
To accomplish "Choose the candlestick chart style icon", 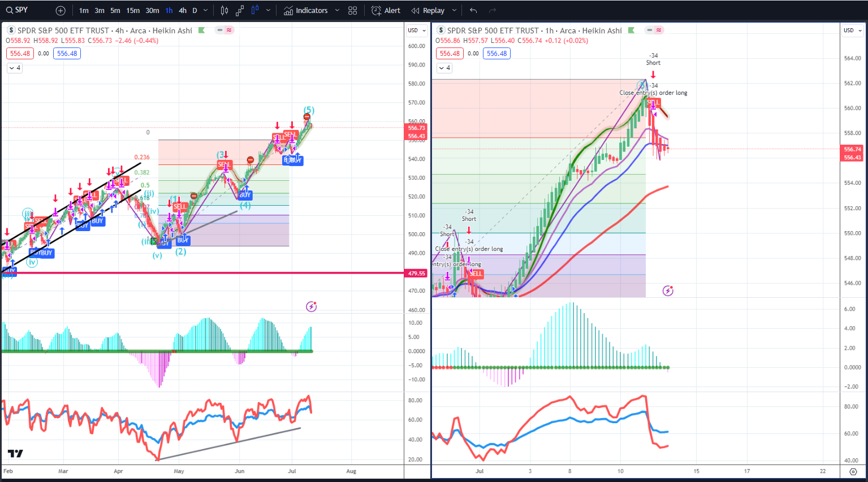I will point(224,11).
